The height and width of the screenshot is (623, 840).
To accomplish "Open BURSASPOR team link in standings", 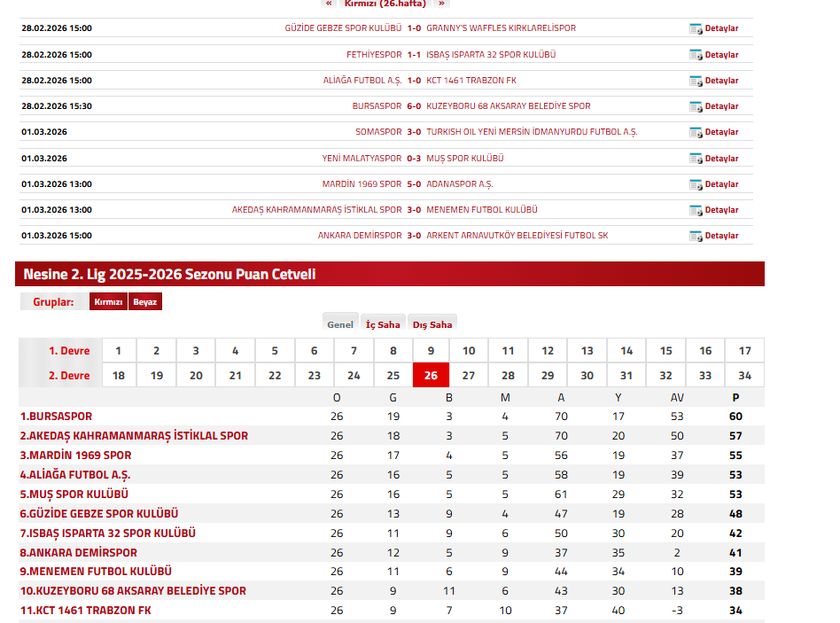I will [56, 417].
